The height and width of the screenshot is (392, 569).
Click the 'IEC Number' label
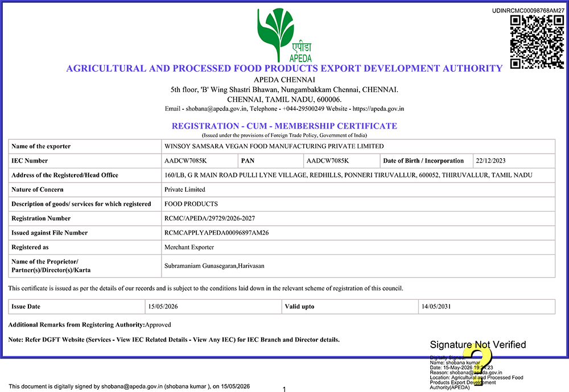tap(30, 160)
